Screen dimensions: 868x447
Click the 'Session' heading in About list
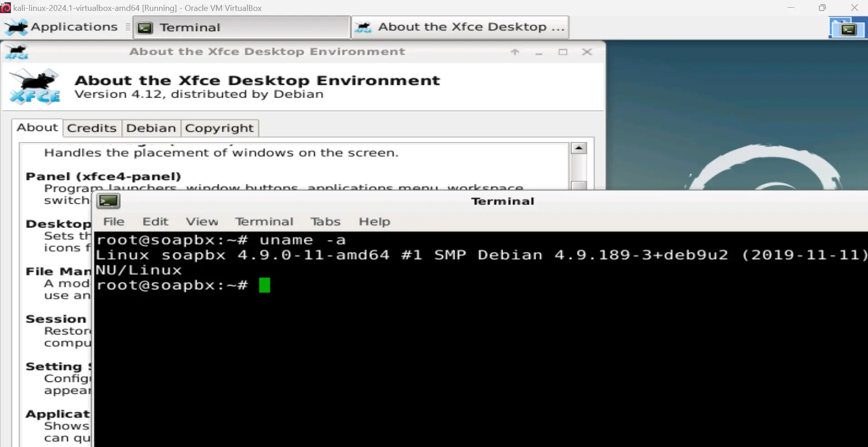56,319
